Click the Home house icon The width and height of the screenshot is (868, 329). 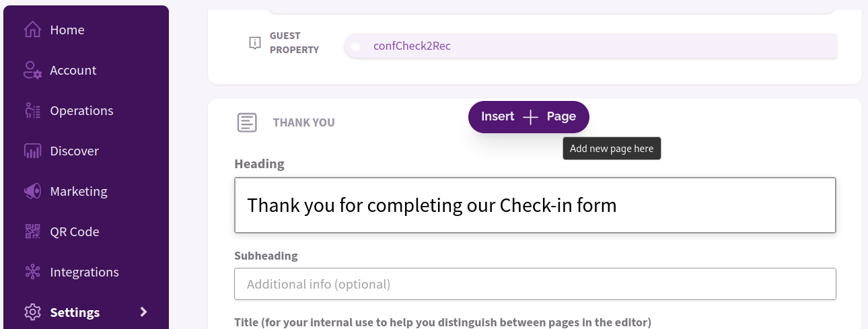tap(32, 30)
